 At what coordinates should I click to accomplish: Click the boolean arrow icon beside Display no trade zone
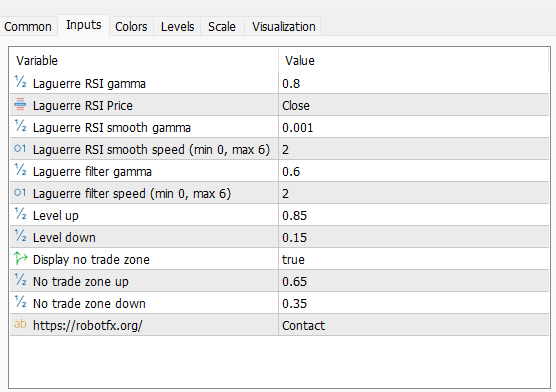click(20, 258)
